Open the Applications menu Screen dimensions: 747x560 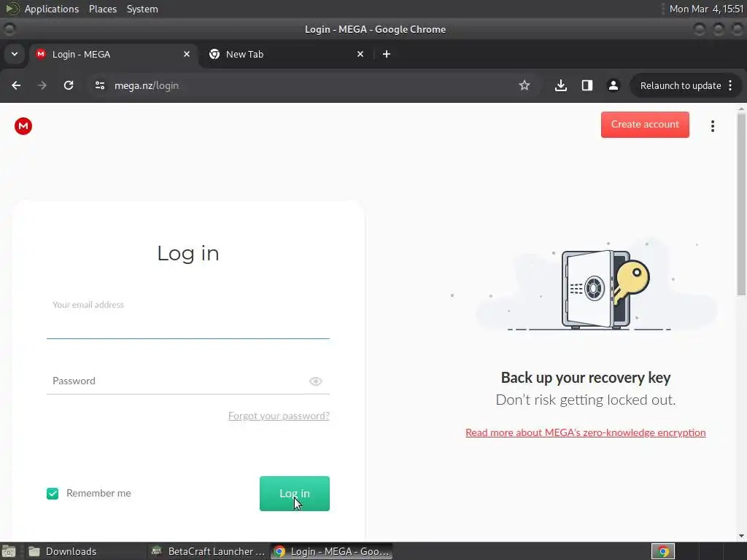coord(52,9)
